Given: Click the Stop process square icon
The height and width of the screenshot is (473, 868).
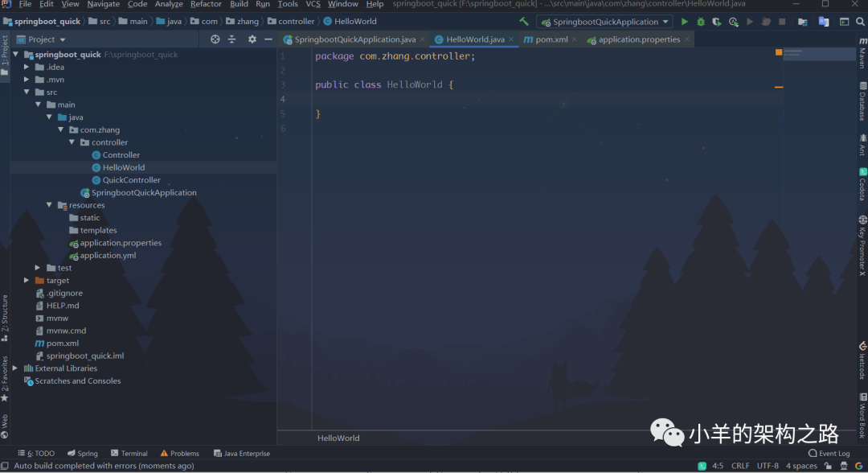Looking at the screenshot, I should tap(782, 22).
